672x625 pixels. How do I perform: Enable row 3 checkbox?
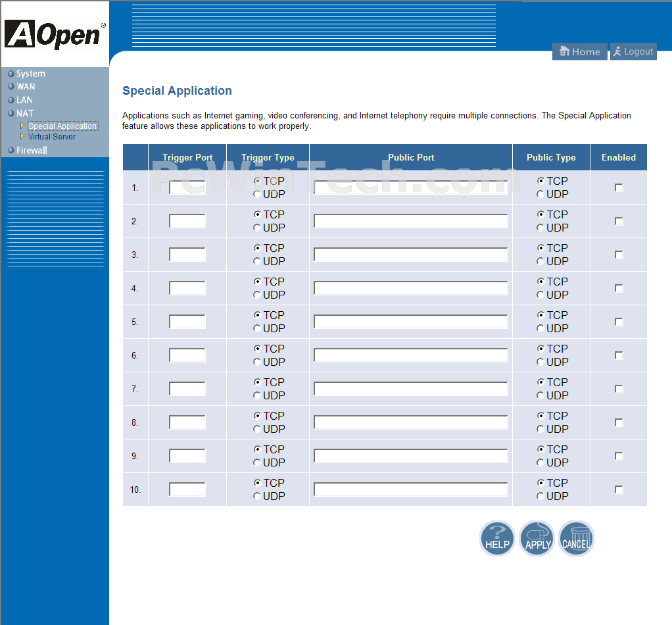click(619, 255)
